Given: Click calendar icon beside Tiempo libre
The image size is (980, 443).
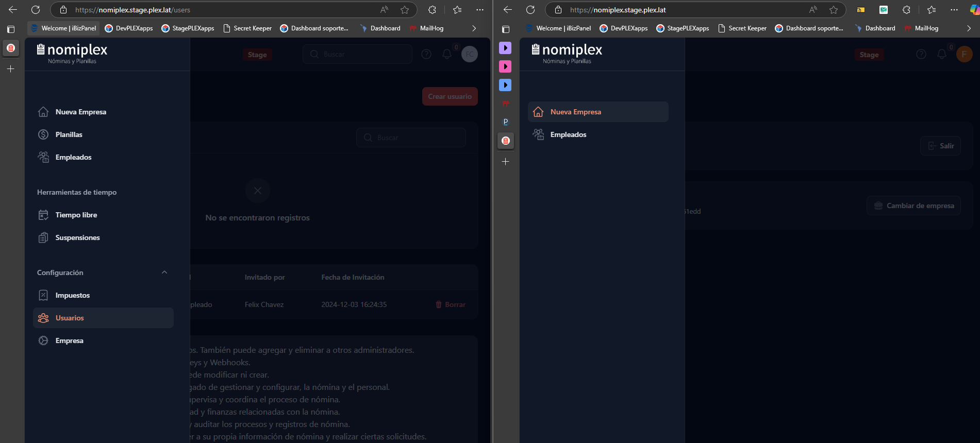Looking at the screenshot, I should click(43, 215).
